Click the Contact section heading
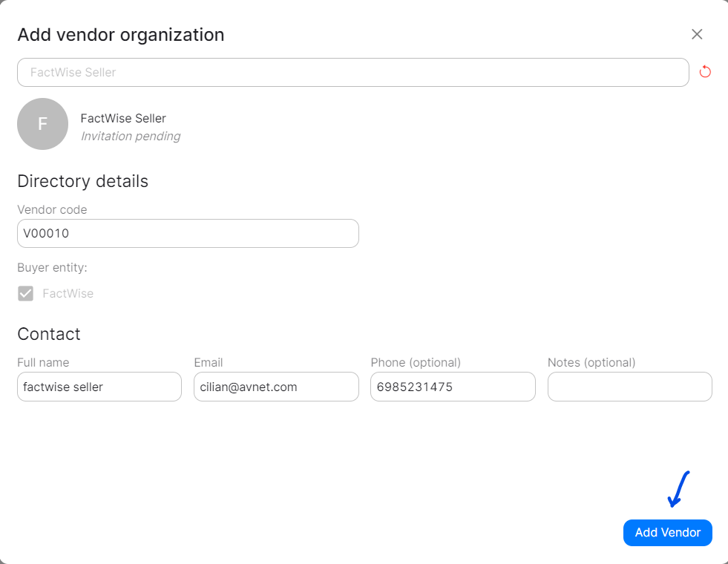 49,334
